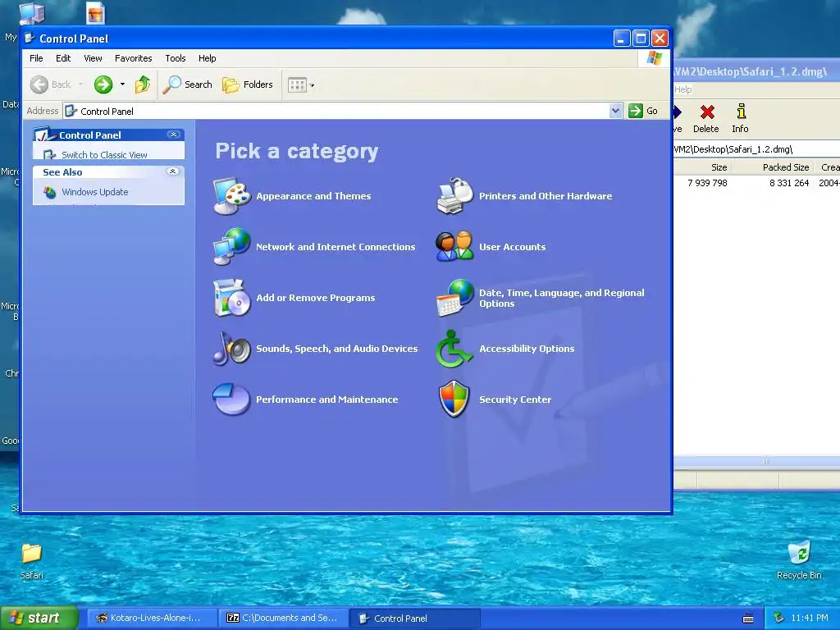Click the Control Panel taskbar button

[x=414, y=619]
